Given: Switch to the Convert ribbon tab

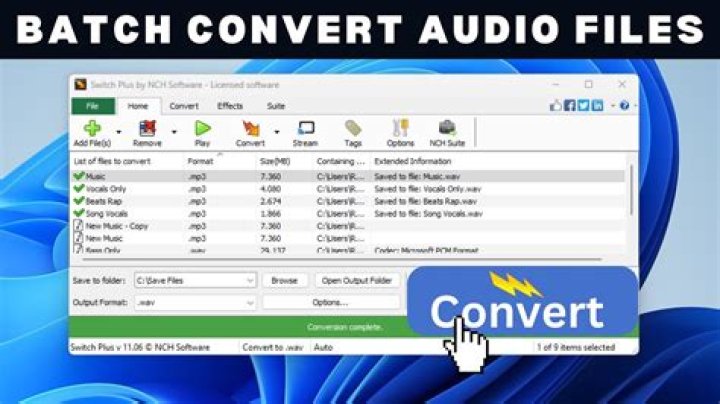Looking at the screenshot, I should [184, 106].
